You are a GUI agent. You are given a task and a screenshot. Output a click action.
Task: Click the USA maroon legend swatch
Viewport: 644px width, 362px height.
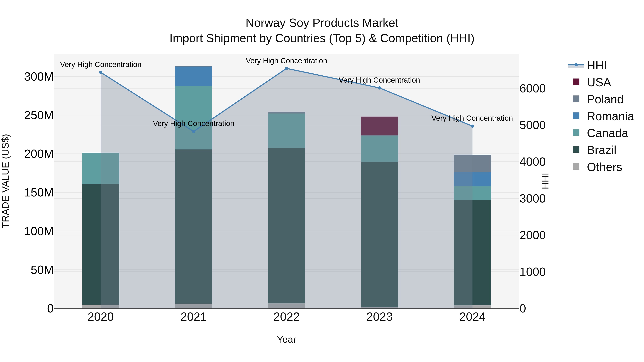tap(576, 82)
